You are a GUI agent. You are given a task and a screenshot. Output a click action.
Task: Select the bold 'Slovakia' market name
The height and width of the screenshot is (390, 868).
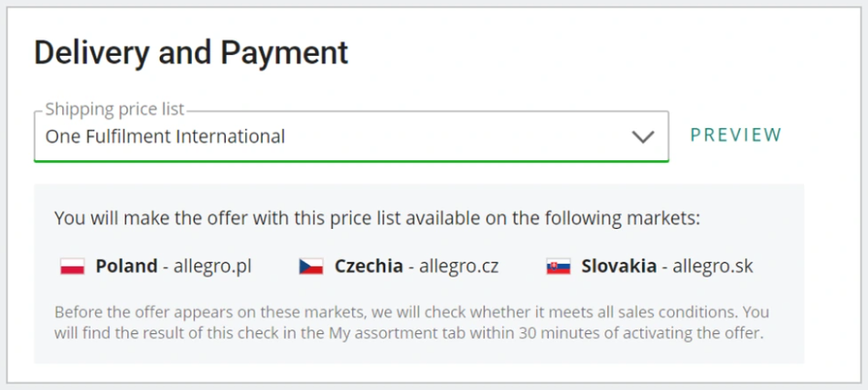click(x=619, y=266)
